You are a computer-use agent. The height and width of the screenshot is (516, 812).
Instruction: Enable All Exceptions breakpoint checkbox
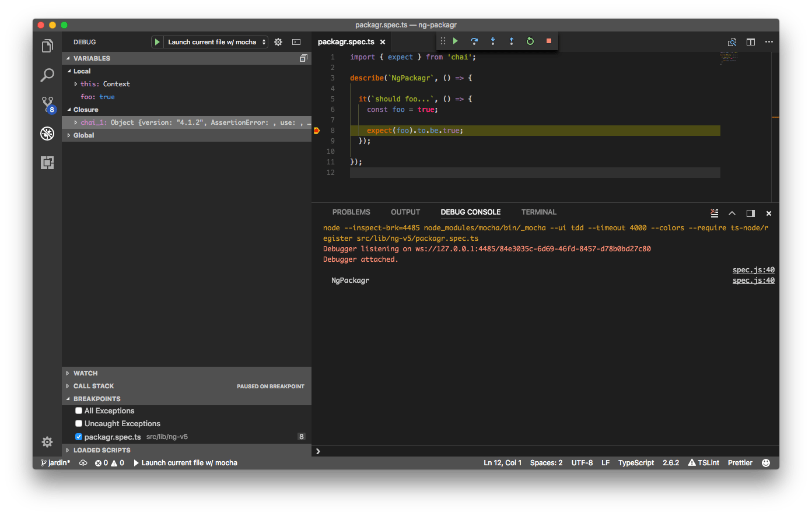click(79, 411)
